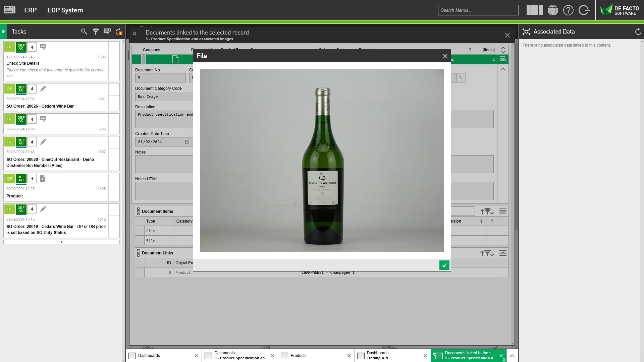Viewport: 644px width, 362px height.
Task: Collapse the bottom tab bar with chevron
Action: (512, 356)
